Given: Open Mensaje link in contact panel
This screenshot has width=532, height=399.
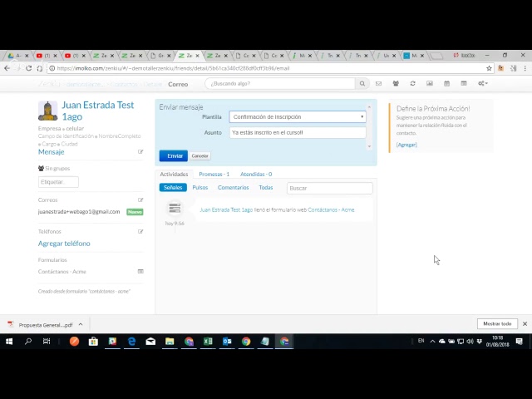Looking at the screenshot, I should (52, 151).
